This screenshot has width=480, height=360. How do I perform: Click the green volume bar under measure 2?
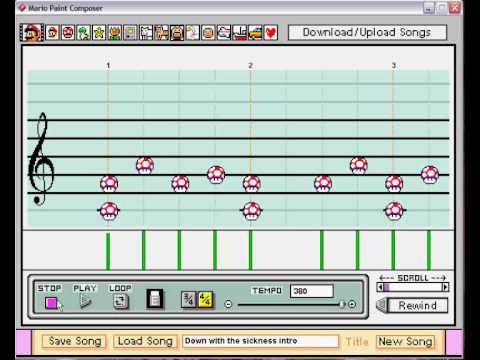(x=250, y=250)
